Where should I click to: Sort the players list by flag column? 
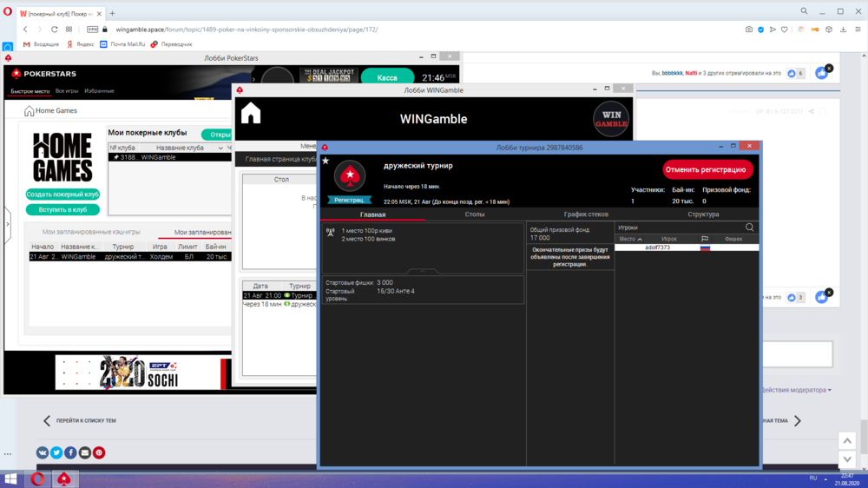click(x=705, y=239)
